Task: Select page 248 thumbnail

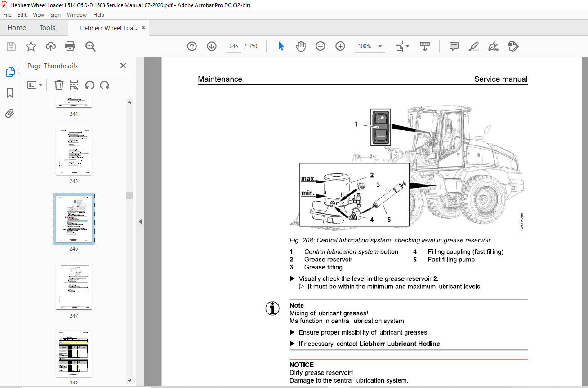Action: [x=74, y=354]
